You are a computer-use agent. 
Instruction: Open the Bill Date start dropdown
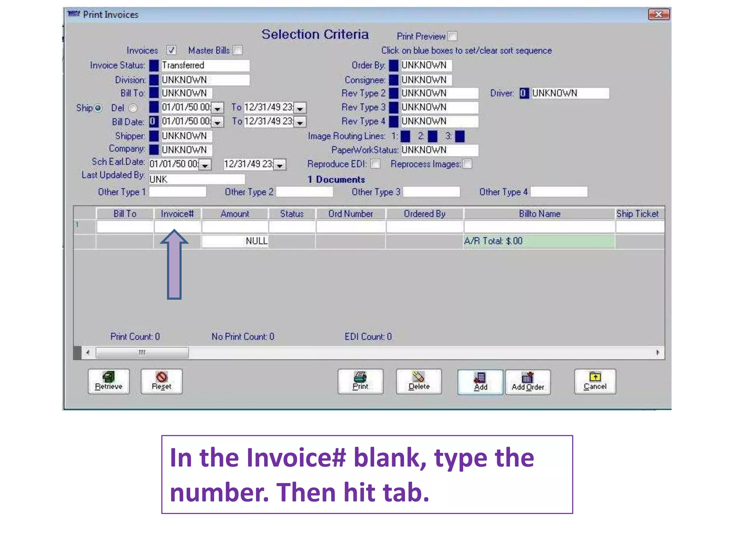[217, 122]
